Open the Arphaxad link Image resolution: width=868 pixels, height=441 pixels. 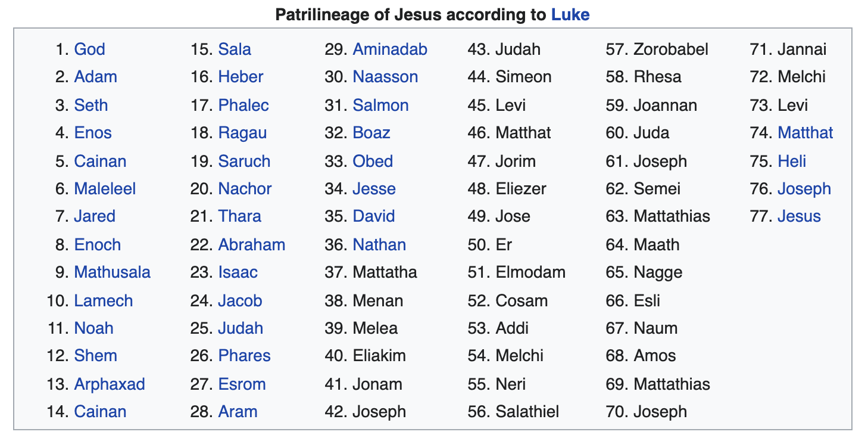coord(110,384)
